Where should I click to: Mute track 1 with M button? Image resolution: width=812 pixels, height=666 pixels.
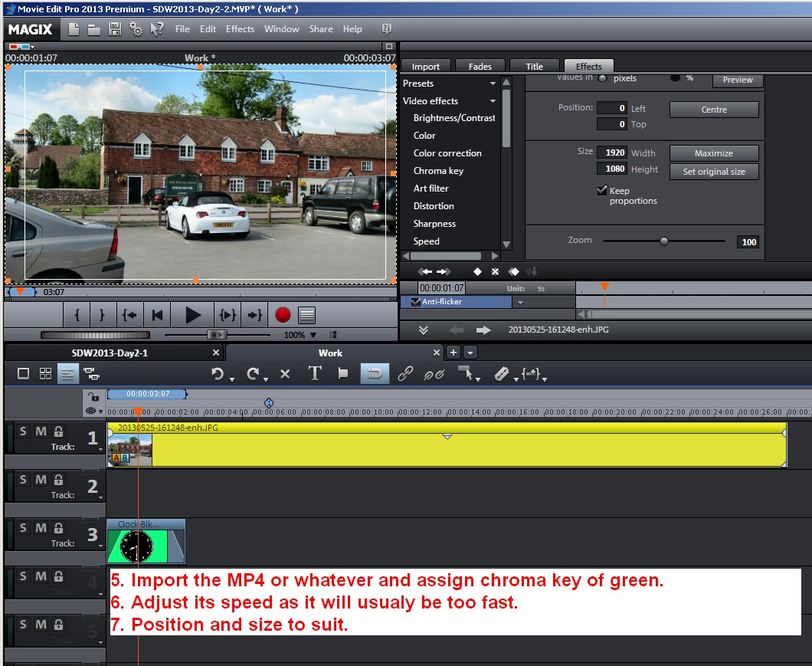pyautogui.click(x=41, y=431)
